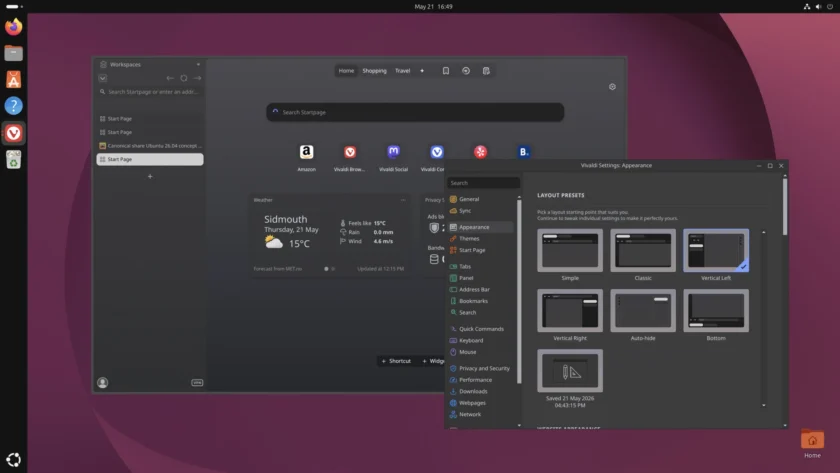The height and width of the screenshot is (473, 840).
Task: Open the Booking.com speed dial
Action: pos(524,152)
